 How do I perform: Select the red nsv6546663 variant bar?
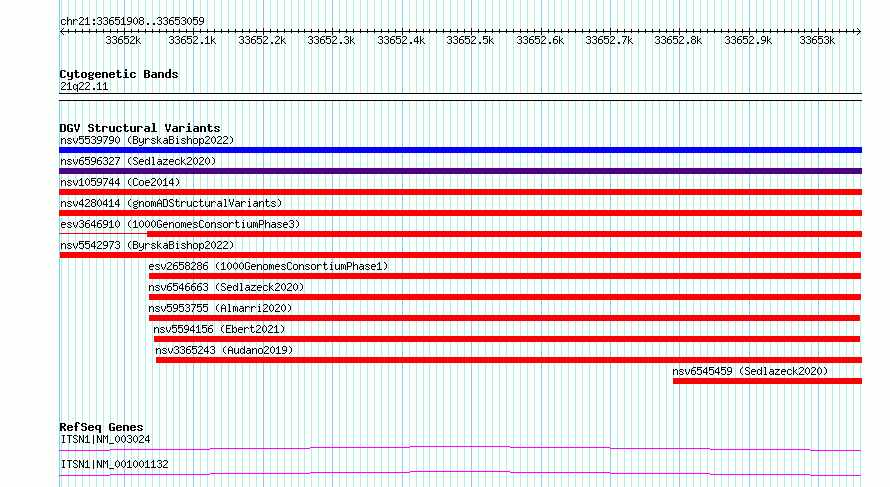pos(505,297)
